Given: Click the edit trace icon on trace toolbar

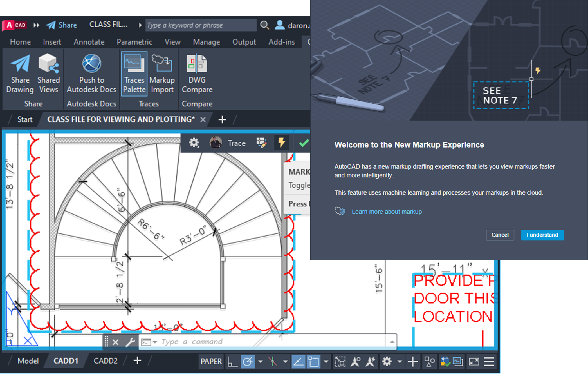Looking at the screenshot, I should (261, 143).
